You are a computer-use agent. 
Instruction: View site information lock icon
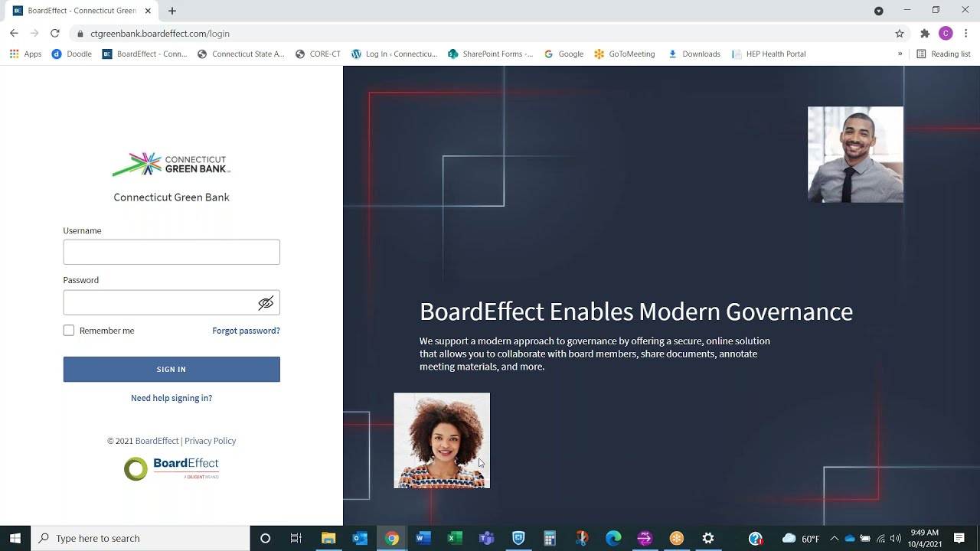click(80, 34)
